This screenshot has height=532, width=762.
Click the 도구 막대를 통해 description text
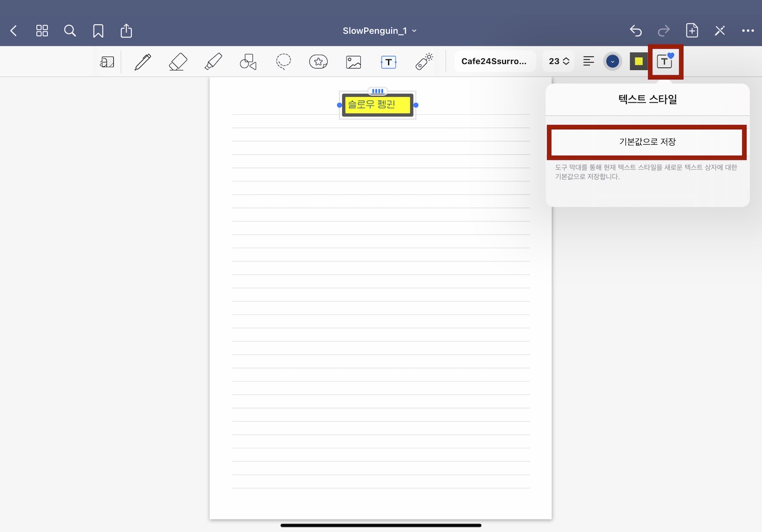(646, 172)
